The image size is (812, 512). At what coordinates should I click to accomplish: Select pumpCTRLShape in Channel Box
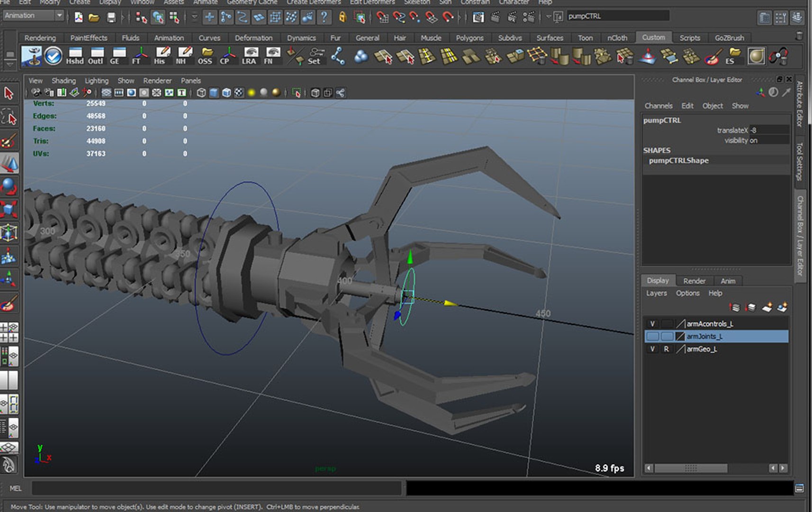pyautogui.click(x=678, y=160)
